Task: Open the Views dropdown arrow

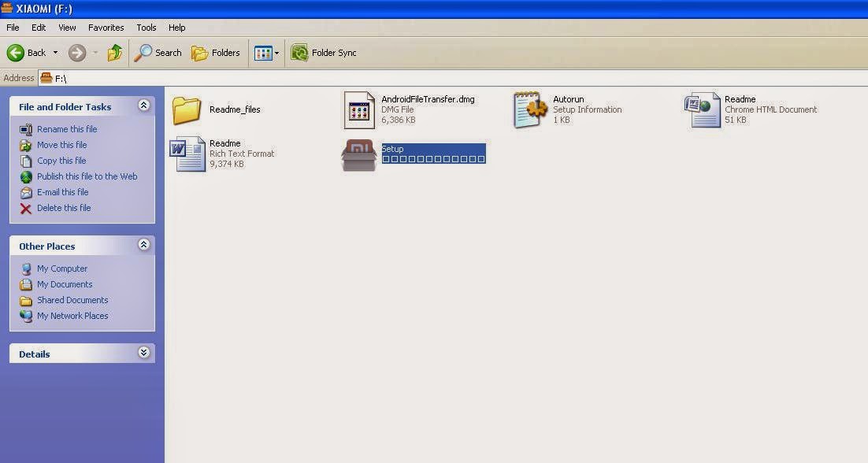Action: pos(276,53)
